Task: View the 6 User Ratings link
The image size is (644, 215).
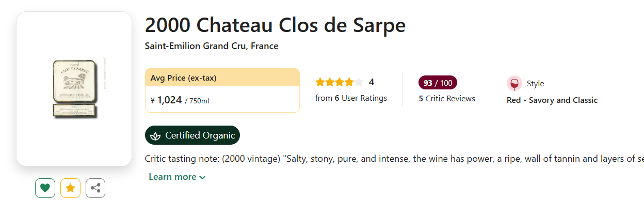Action: (x=351, y=98)
